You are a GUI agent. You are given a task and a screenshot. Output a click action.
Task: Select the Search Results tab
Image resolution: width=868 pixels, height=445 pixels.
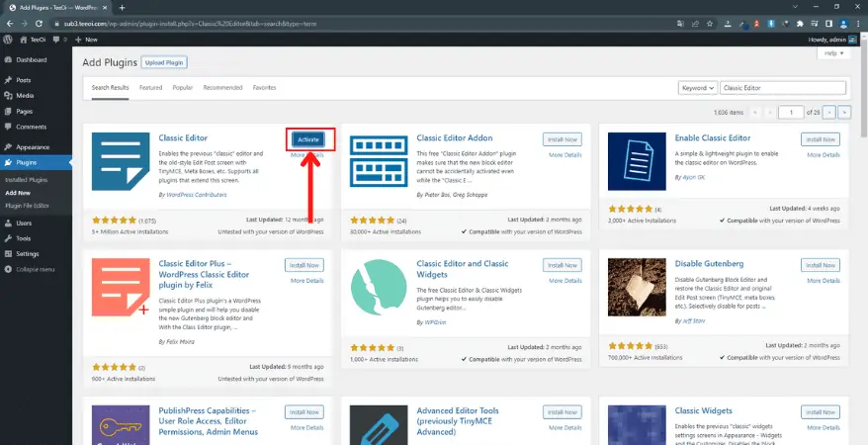110,87
